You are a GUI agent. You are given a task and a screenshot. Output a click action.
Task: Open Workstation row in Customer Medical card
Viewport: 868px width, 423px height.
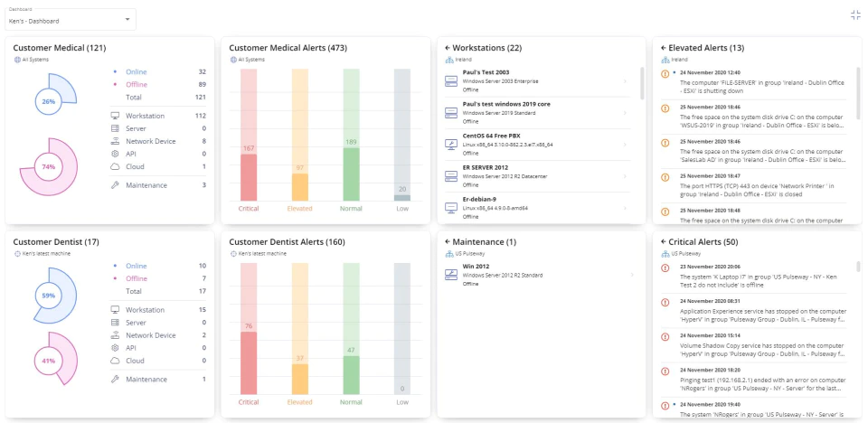coord(158,116)
